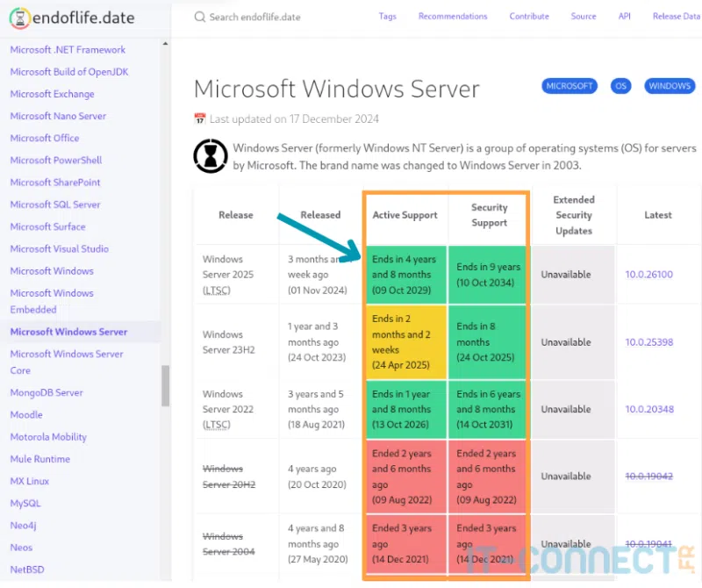Open the Tags navigation item
This screenshot has height=588, width=702.
(x=388, y=16)
